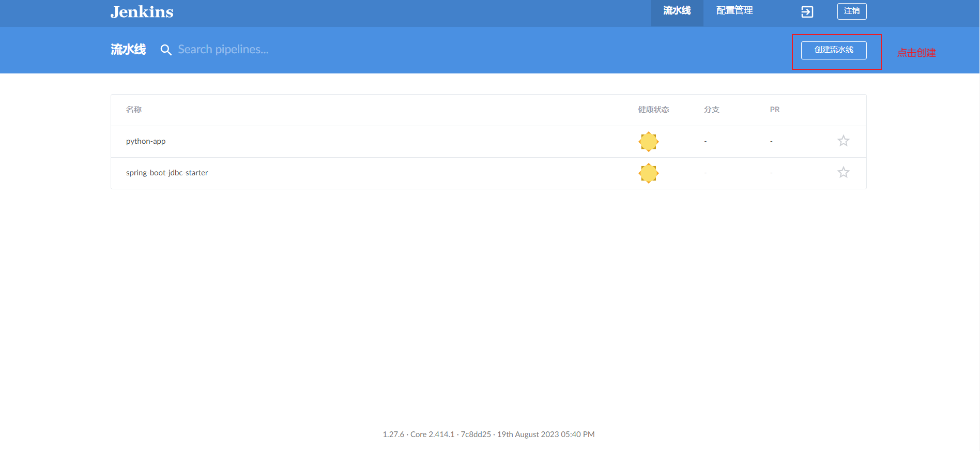Viewport: 980px width, 451px height.
Task: Click the 名称 column header
Action: (134, 110)
